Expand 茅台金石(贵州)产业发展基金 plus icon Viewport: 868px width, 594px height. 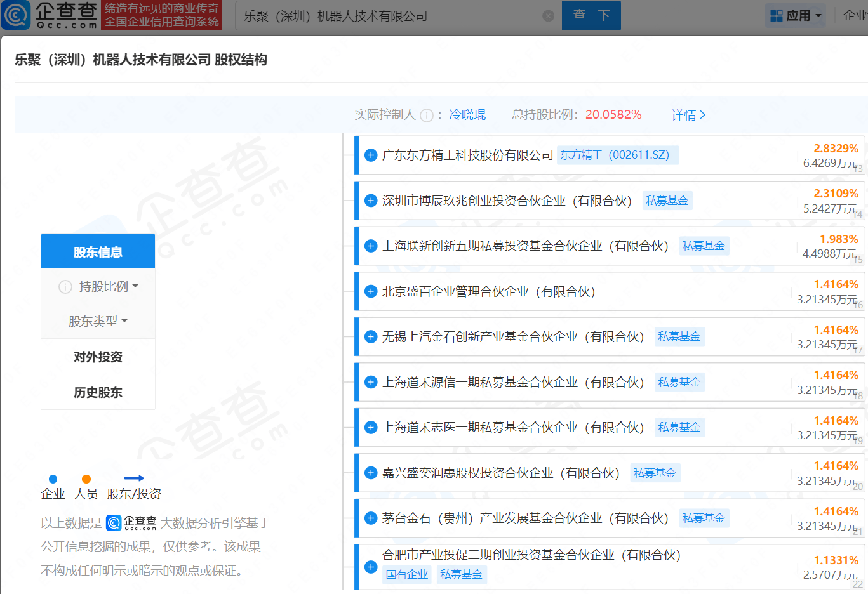coord(371,518)
